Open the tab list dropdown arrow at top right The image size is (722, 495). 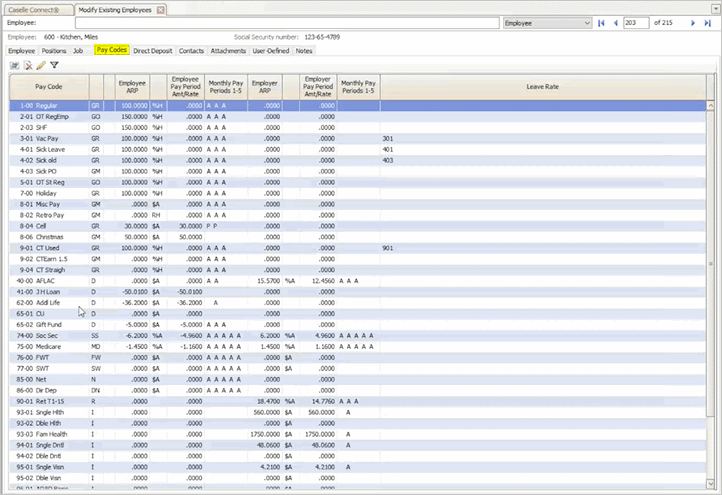click(714, 8)
